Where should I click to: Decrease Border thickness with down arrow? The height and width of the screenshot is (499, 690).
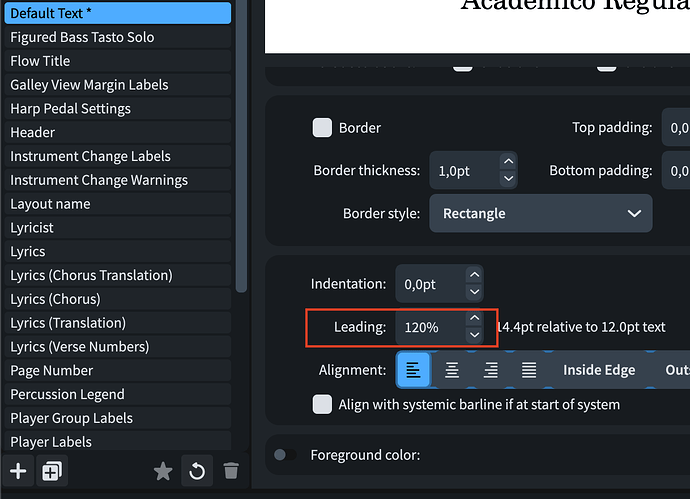508,178
